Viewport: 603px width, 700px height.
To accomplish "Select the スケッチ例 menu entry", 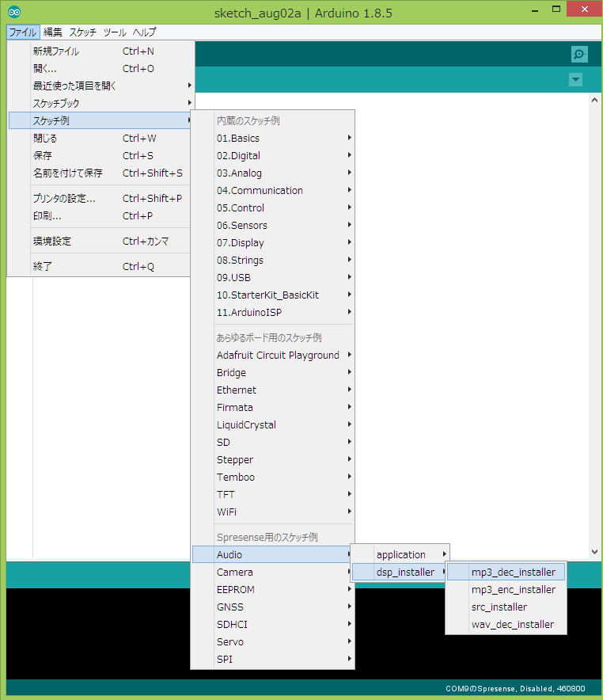I will click(x=100, y=120).
